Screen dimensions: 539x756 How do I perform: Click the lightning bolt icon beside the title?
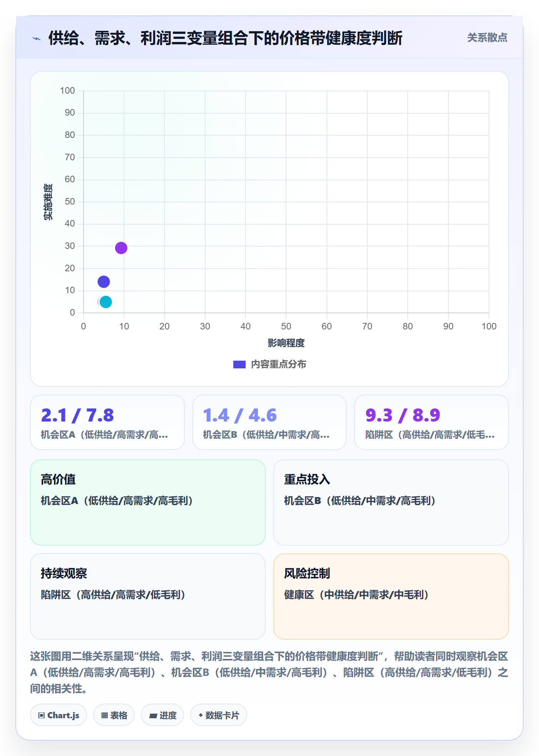(x=37, y=39)
